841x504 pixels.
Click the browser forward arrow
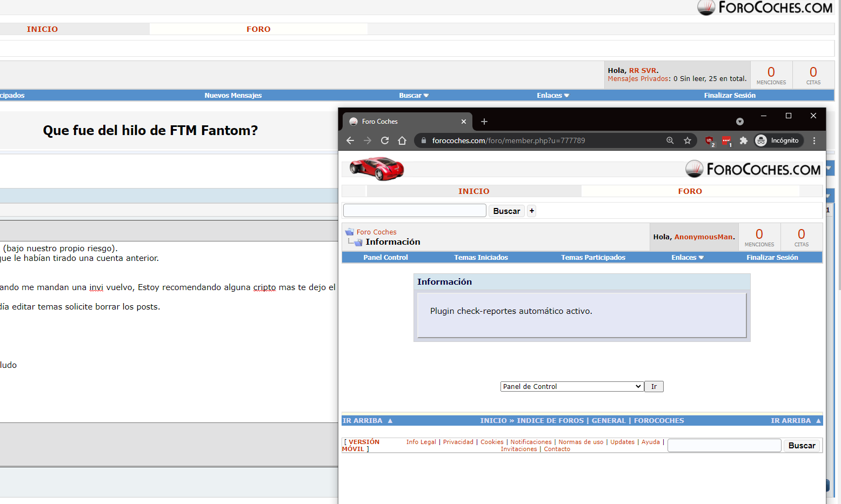point(368,140)
